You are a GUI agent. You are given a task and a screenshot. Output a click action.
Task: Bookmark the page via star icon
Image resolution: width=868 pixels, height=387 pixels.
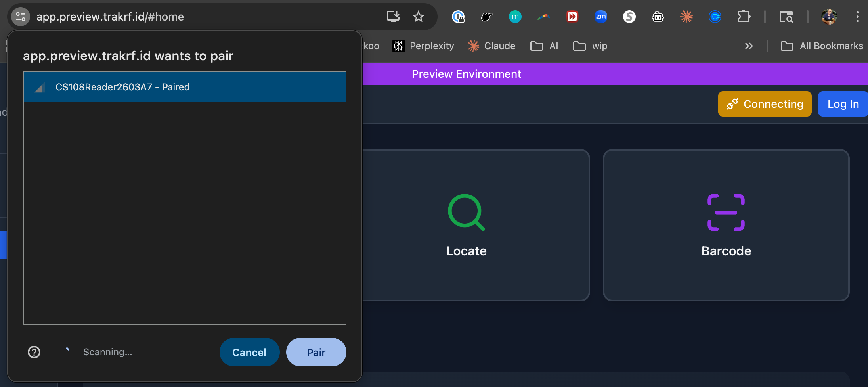(x=419, y=17)
